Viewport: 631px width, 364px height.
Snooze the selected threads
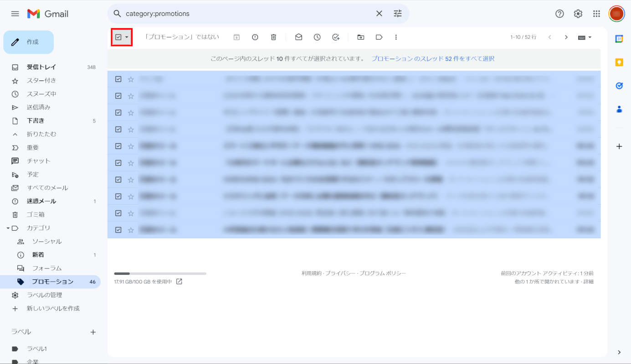click(317, 37)
